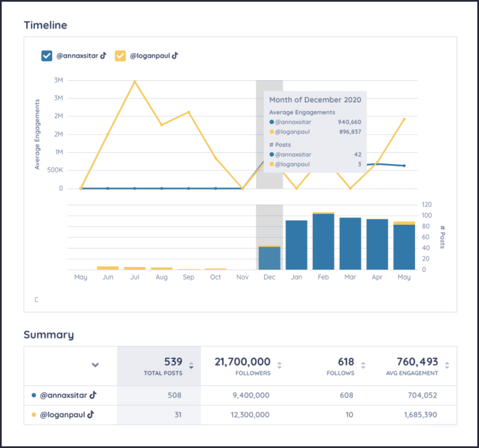
Task: Sort summary table by Avg Engagement
Action: coord(447,365)
